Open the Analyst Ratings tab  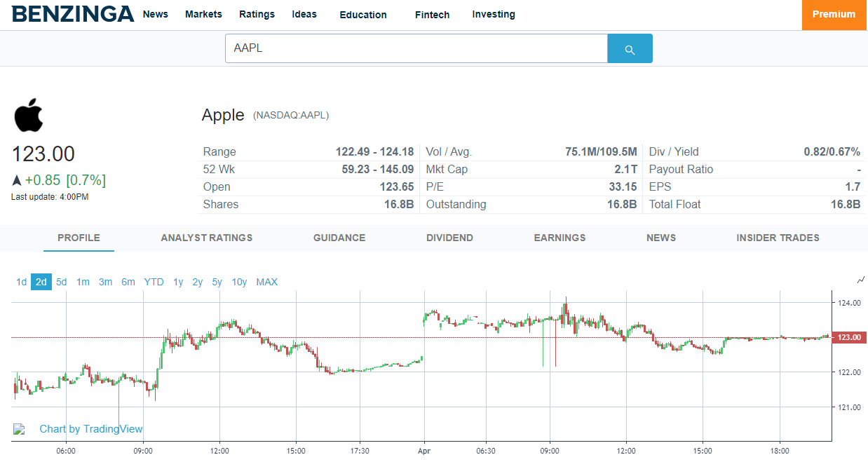point(207,238)
